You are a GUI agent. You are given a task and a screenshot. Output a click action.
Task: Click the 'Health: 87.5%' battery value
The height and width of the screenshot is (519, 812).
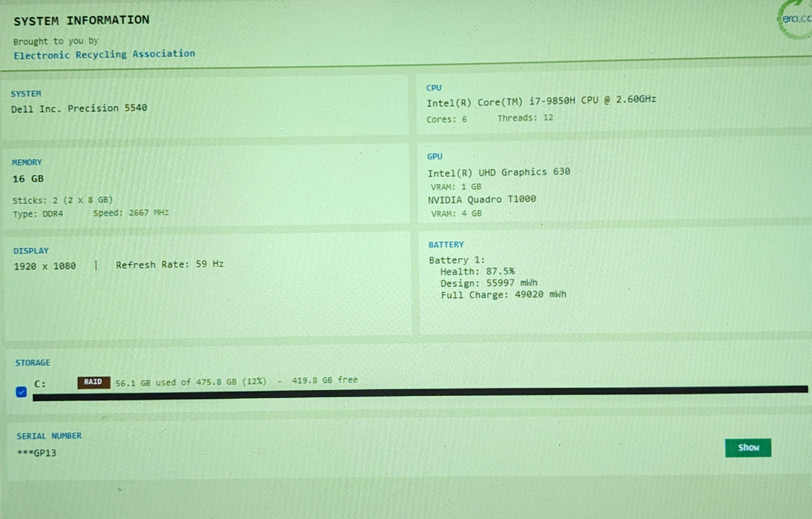click(478, 271)
